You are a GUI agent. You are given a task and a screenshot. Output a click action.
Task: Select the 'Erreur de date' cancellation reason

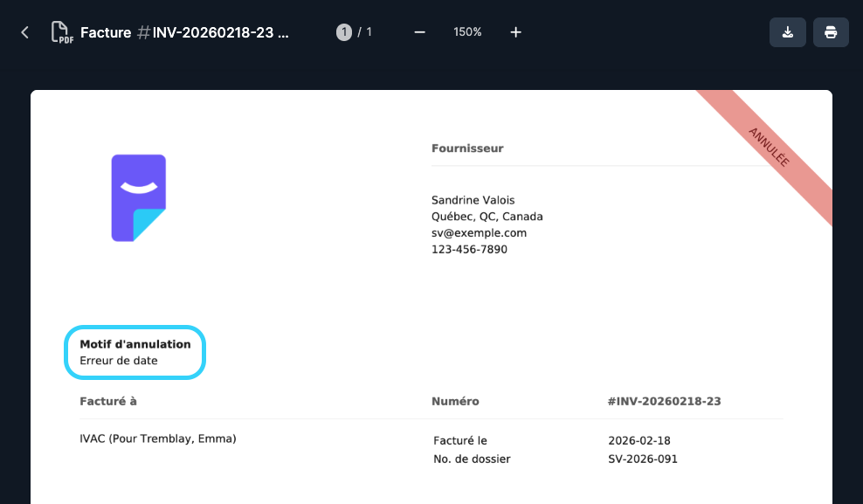[119, 361]
